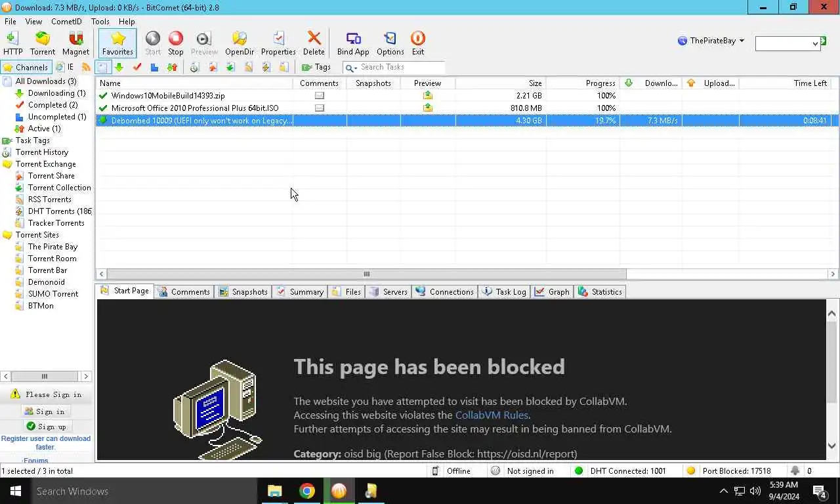Click the Sign up button
Viewport: 840px width, 504px height.
tap(45, 427)
